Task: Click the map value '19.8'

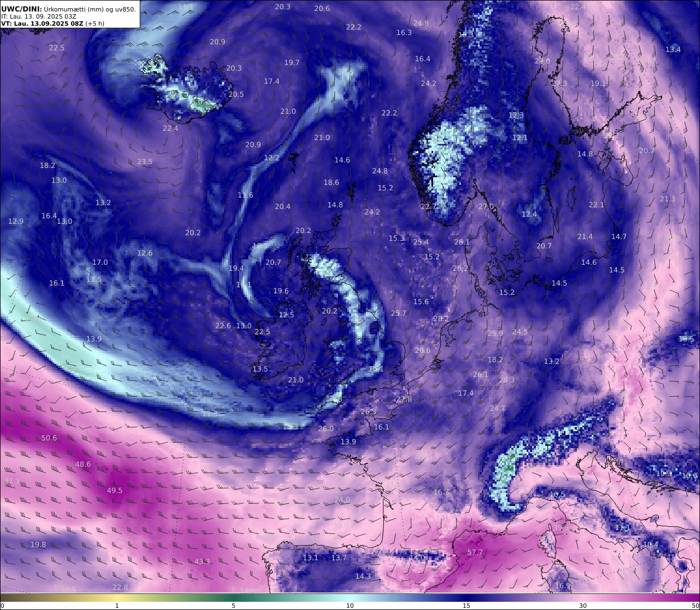Action: click(x=38, y=545)
